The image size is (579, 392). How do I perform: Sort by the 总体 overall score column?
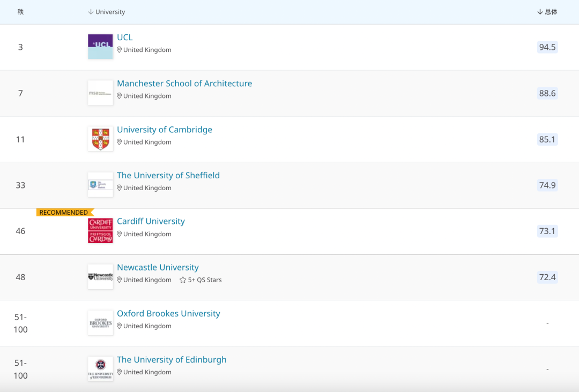pyautogui.click(x=547, y=12)
